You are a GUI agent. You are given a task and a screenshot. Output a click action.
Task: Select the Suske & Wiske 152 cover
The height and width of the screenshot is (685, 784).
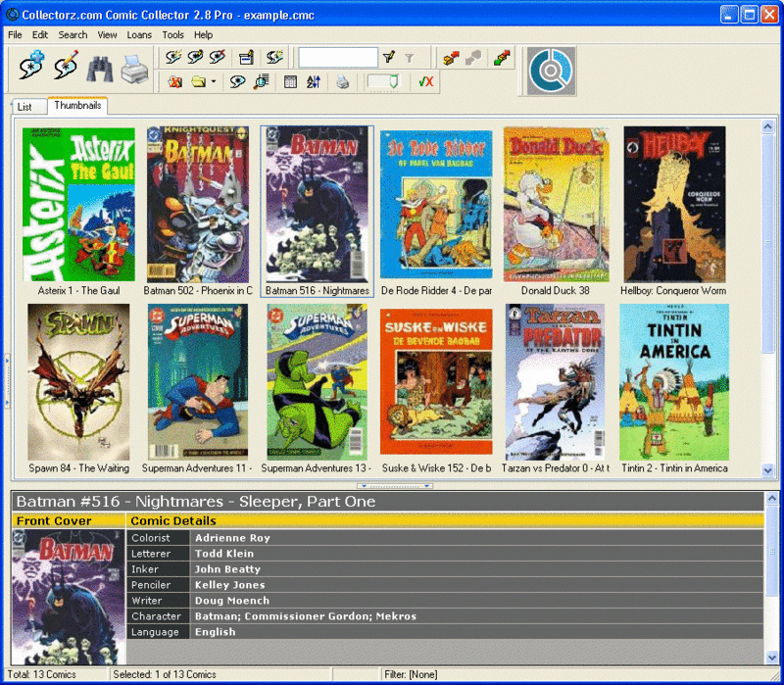click(436, 382)
